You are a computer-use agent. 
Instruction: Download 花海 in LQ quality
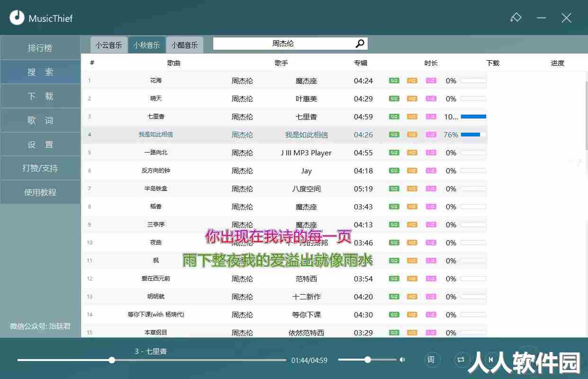[431, 81]
